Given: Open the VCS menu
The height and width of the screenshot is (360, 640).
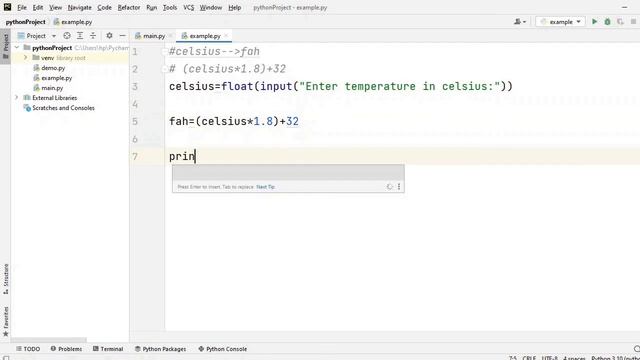Looking at the screenshot, I should (x=189, y=7).
